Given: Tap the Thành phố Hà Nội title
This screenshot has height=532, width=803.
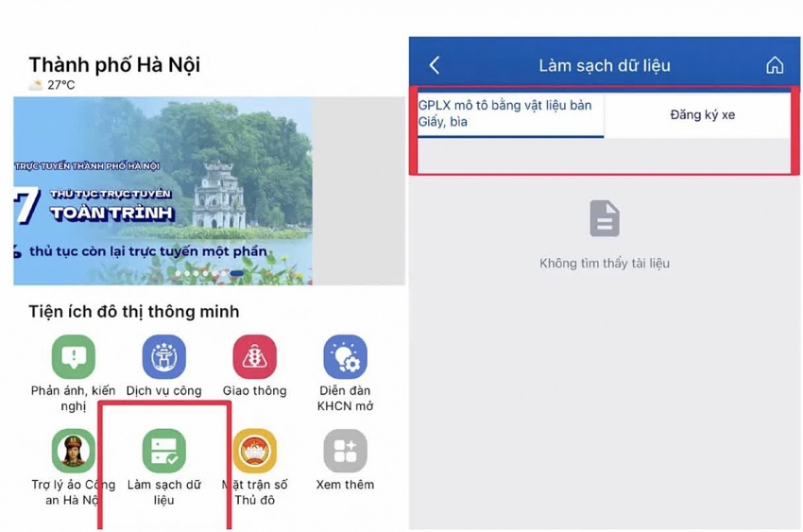Looking at the screenshot, I should (x=114, y=65).
